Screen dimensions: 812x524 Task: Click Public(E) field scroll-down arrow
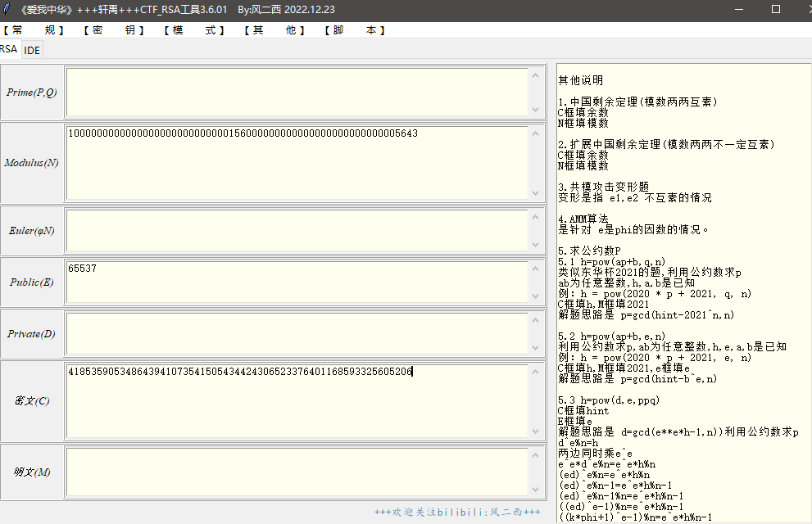pos(536,296)
